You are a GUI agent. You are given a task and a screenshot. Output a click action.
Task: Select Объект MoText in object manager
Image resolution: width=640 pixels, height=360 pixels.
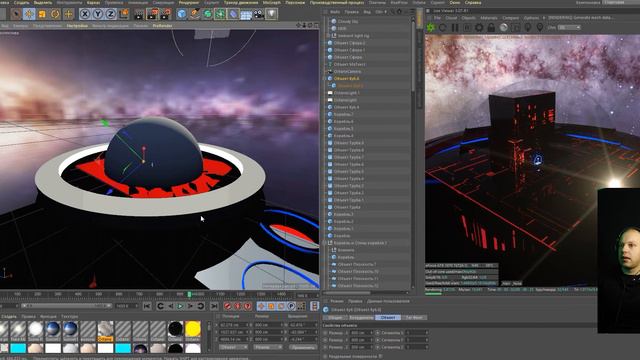click(349, 64)
